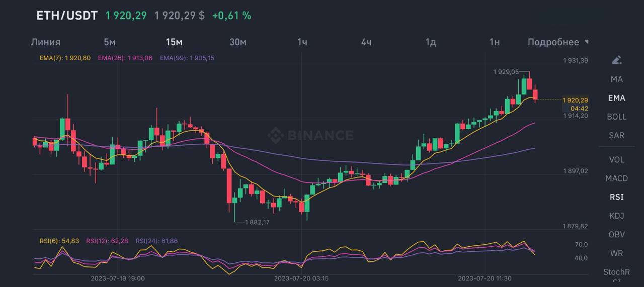644x287 pixels.
Task: Click the 1 931,39 price axis label
Action: pyautogui.click(x=576, y=60)
